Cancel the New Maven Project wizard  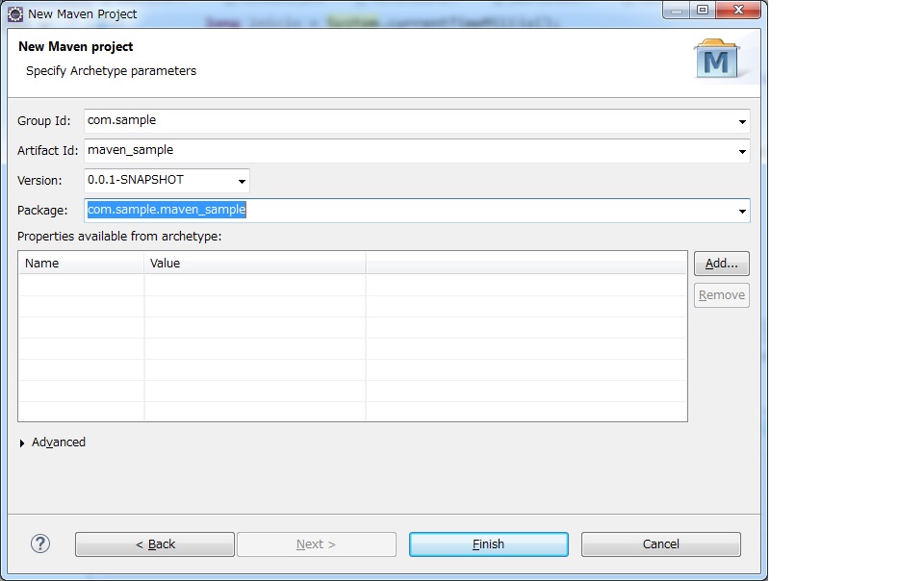coord(660,543)
